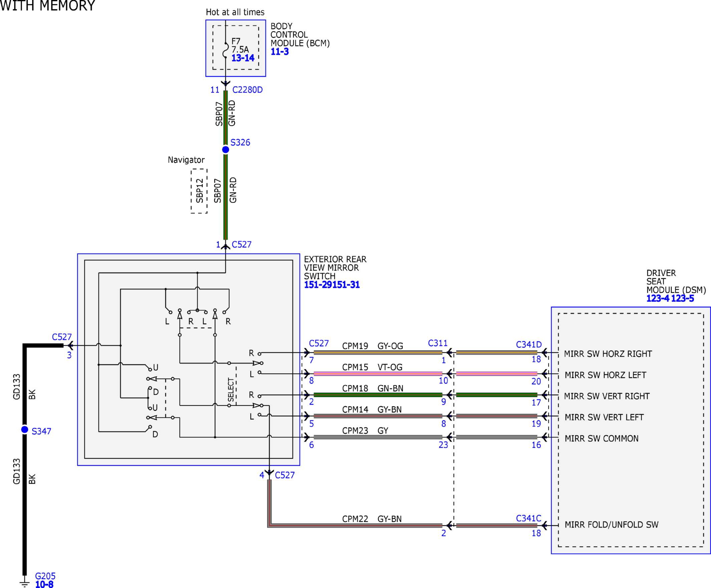Open the 13-14 fuse page reference
The height and width of the screenshot is (588, 711).
(243, 58)
